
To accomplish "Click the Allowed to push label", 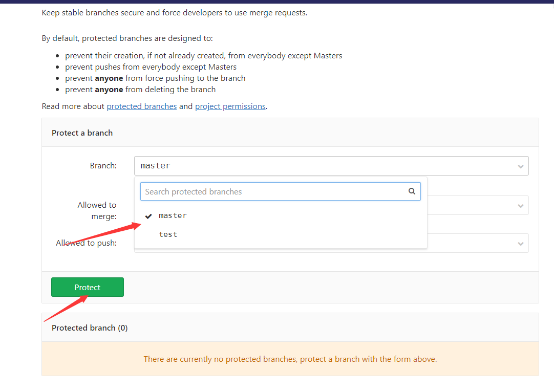I will pyautogui.click(x=86, y=243).
